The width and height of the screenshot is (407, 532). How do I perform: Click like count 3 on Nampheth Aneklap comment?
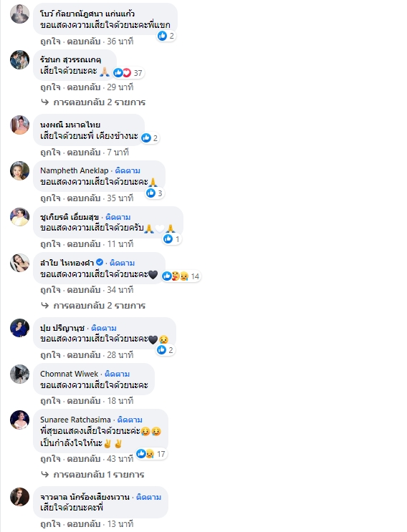click(x=155, y=193)
